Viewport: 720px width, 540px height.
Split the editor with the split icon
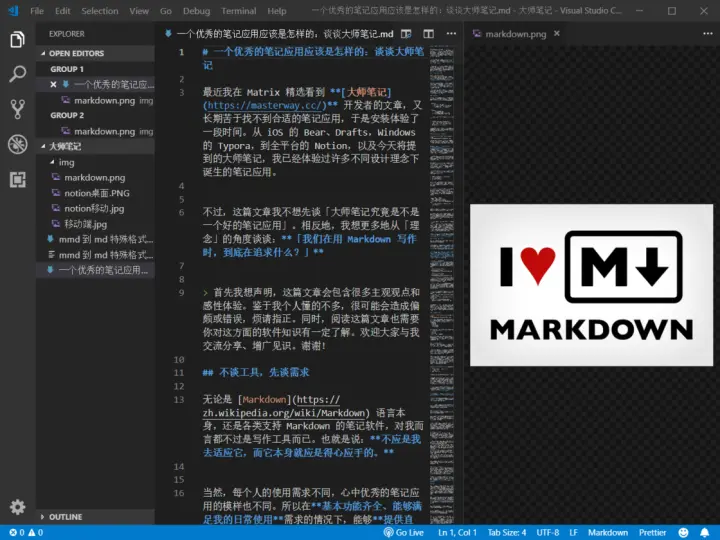click(x=428, y=34)
